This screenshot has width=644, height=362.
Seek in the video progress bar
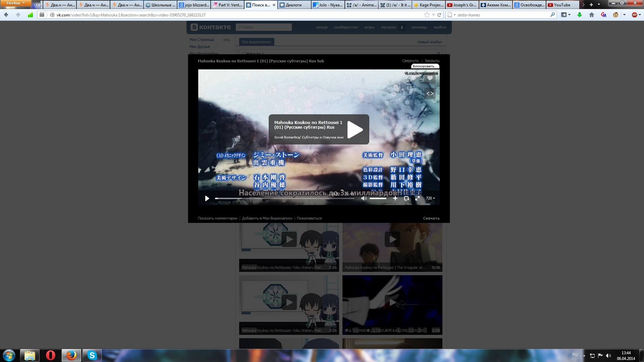coord(285,198)
